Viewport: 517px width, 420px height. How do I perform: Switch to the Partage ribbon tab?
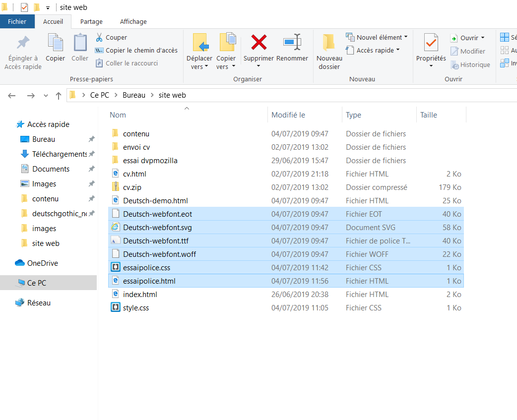point(91,21)
